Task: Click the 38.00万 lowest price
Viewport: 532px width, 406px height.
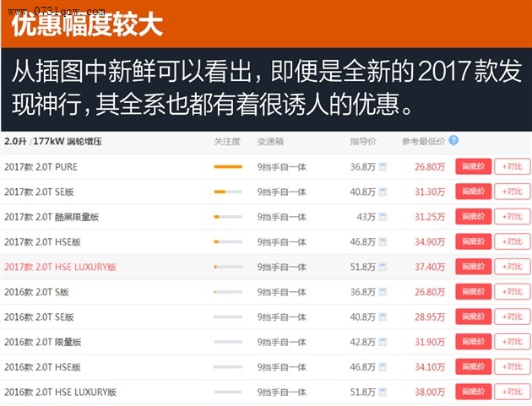Action: tap(430, 392)
